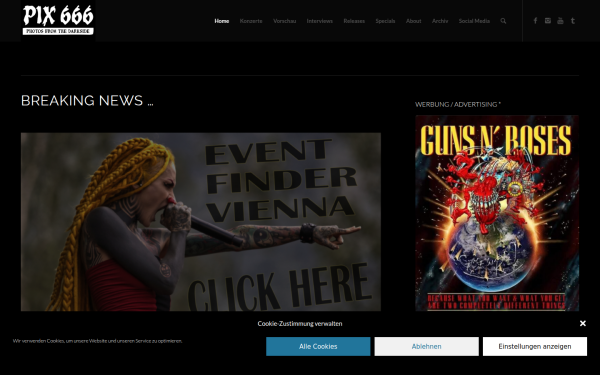Screen dimensions: 600x375
Task: Click the WERBUNG / ADVERTISING label
Action: tap(458, 104)
